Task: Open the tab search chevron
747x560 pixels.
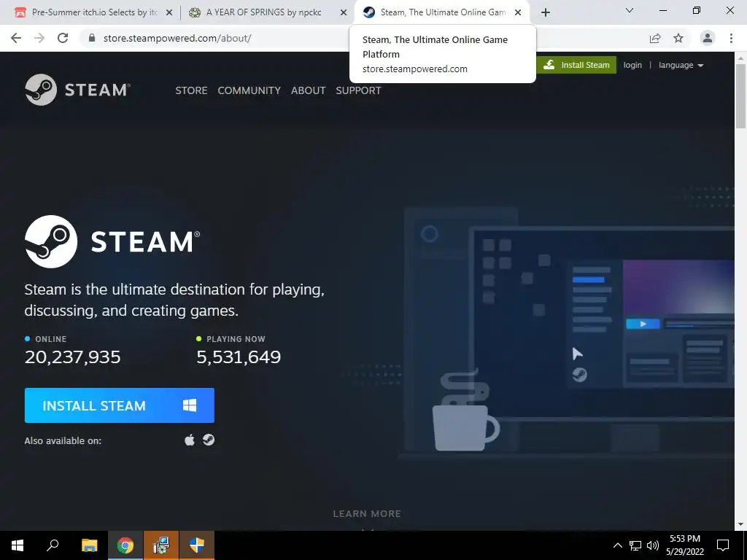Action: click(630, 10)
